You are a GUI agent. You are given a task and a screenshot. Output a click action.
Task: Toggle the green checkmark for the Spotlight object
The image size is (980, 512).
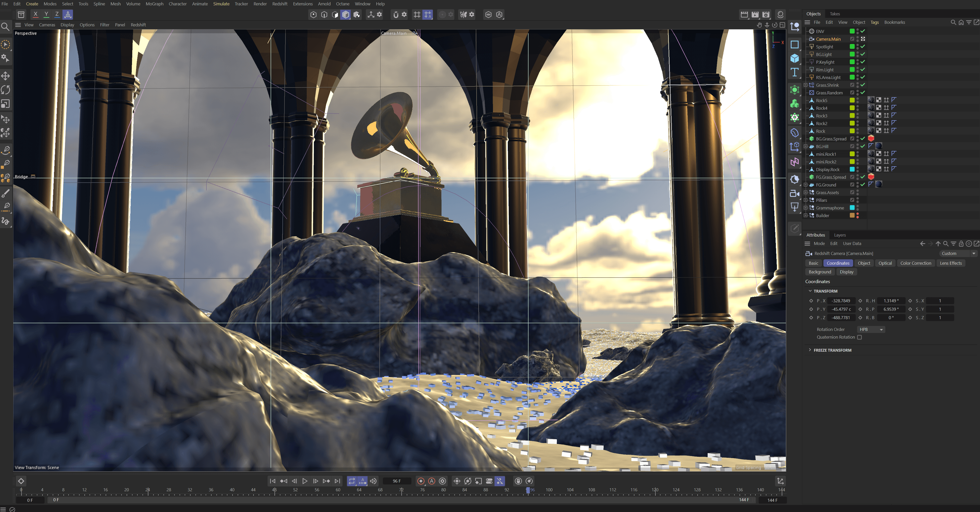click(x=863, y=46)
